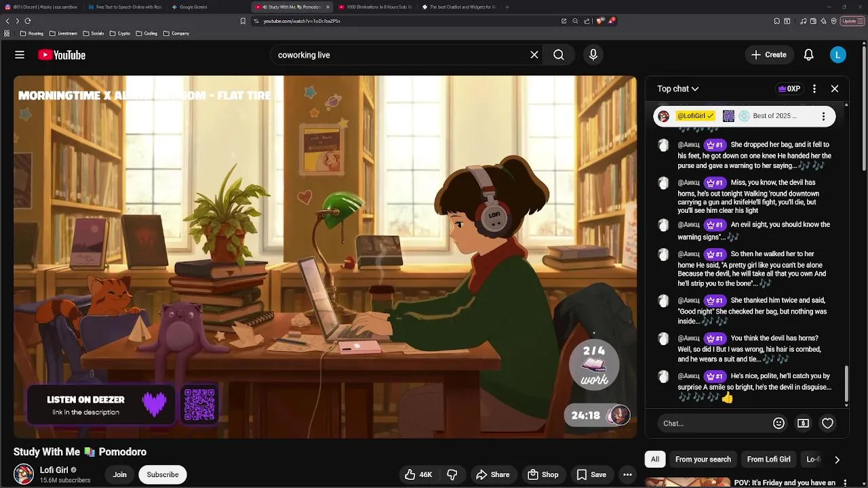
Task: Close the live chat panel
Action: [x=835, y=89]
